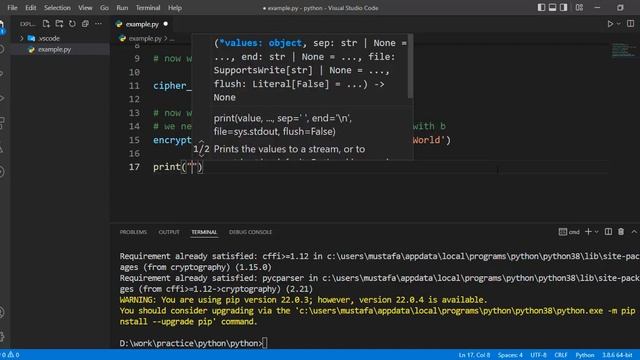
Task: Split the editor to the right
Action: [631, 24]
